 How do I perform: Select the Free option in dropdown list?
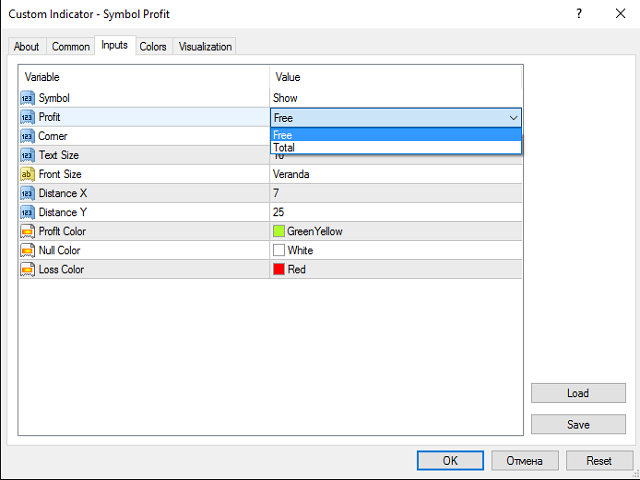tap(395, 135)
